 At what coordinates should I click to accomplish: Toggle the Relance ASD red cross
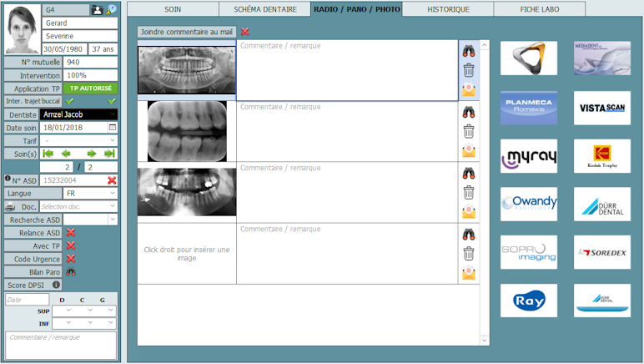point(71,233)
